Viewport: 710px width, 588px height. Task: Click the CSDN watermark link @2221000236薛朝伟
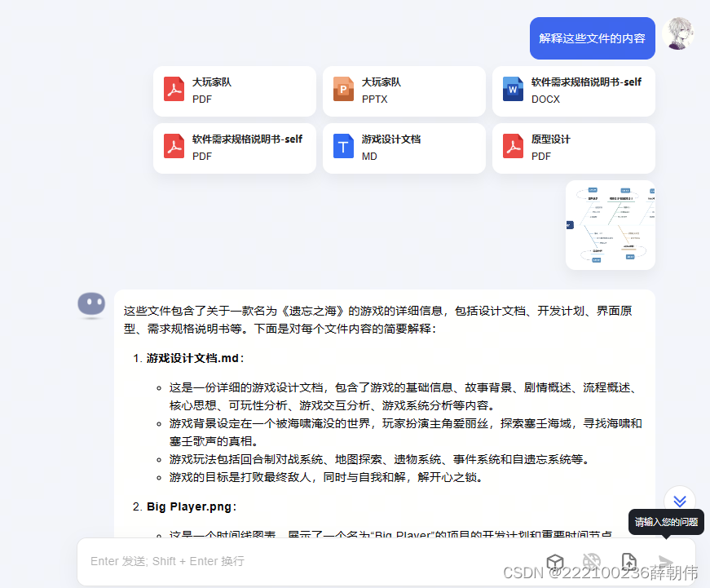[601, 573]
